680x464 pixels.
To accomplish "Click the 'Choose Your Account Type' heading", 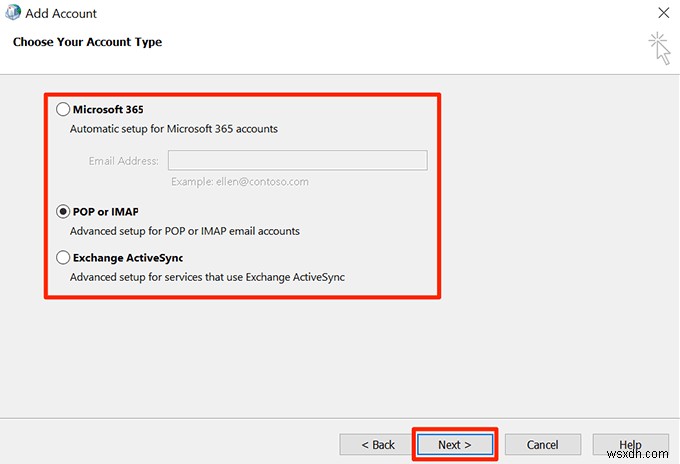I will [x=87, y=42].
